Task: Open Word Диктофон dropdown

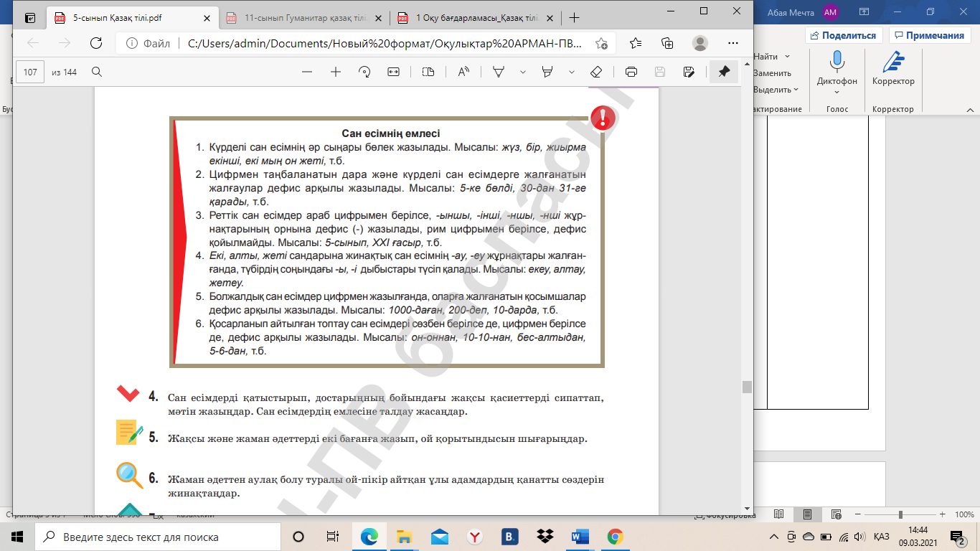Action: (837, 92)
